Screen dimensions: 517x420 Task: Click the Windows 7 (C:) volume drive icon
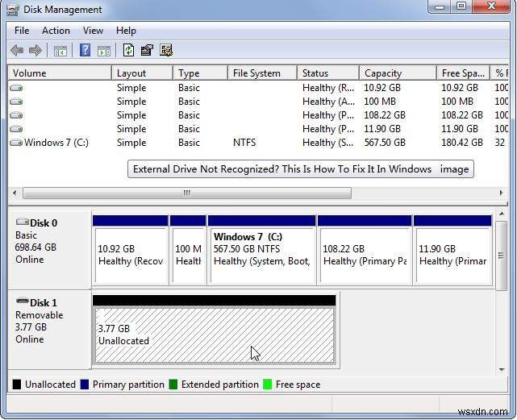16,143
